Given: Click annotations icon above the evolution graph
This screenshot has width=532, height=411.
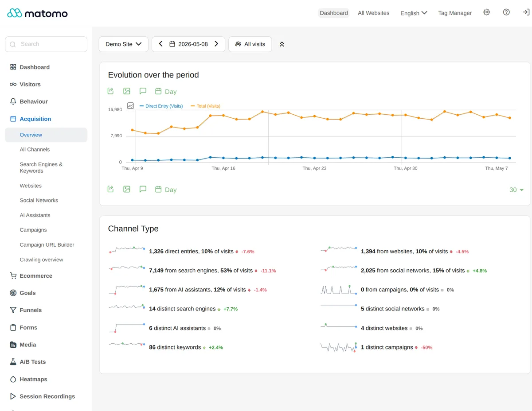Looking at the screenshot, I should click(143, 91).
